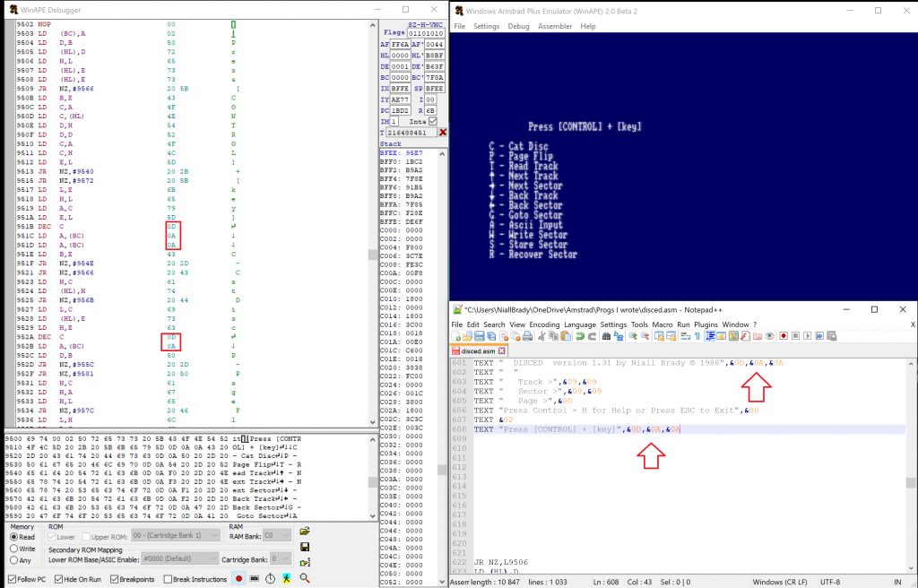The height and width of the screenshot is (588, 918).
Task: Click Cut scissors icon in Notepad++
Action: point(541,336)
